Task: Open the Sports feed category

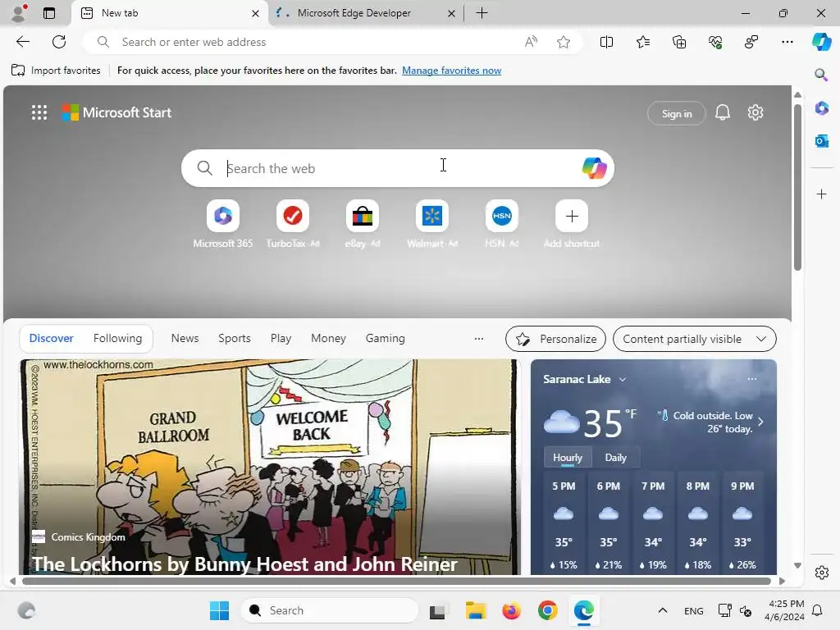Action: 235,339
